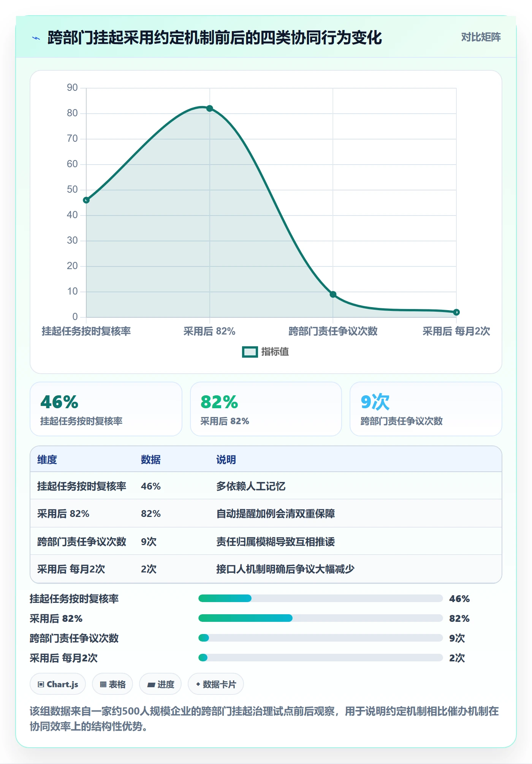Select table row cell 多依赖人工记忆
This screenshot has width=532, height=764.
point(251,486)
